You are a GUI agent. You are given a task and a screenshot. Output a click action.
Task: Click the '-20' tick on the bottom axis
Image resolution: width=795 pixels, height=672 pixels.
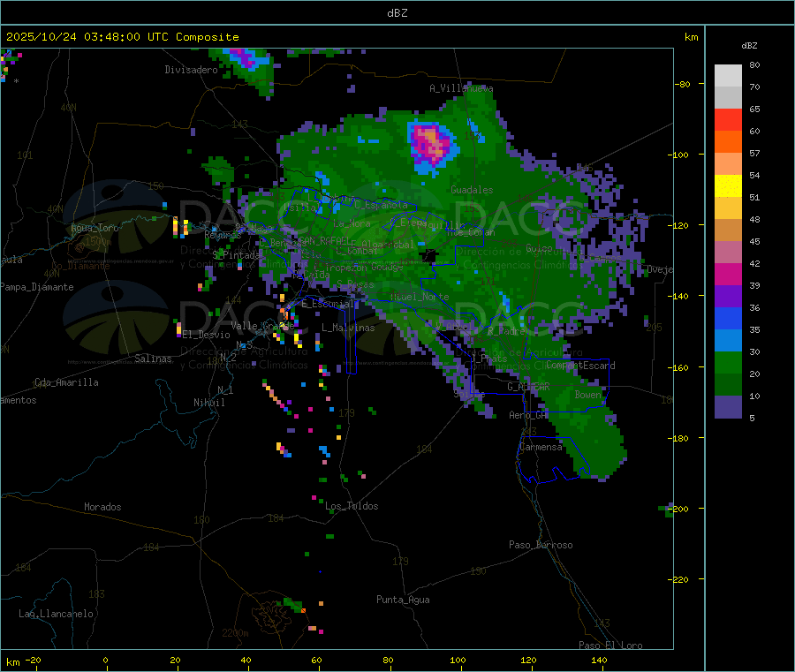(34, 660)
